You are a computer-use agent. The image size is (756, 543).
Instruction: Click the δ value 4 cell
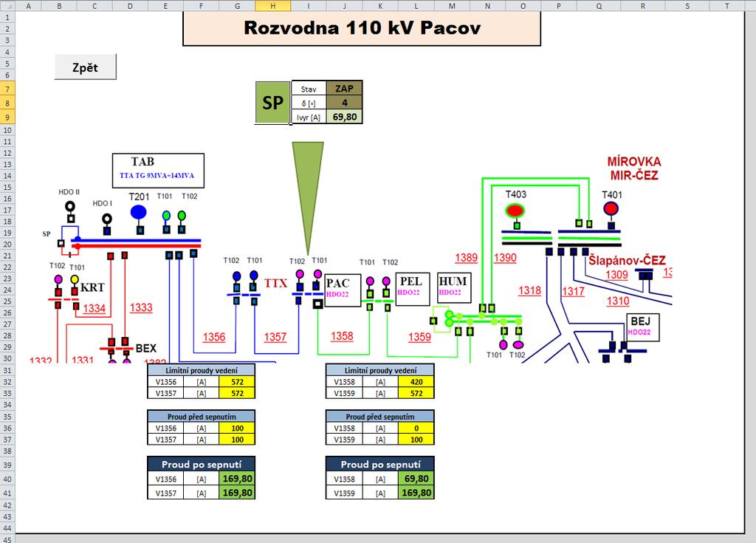(x=344, y=103)
